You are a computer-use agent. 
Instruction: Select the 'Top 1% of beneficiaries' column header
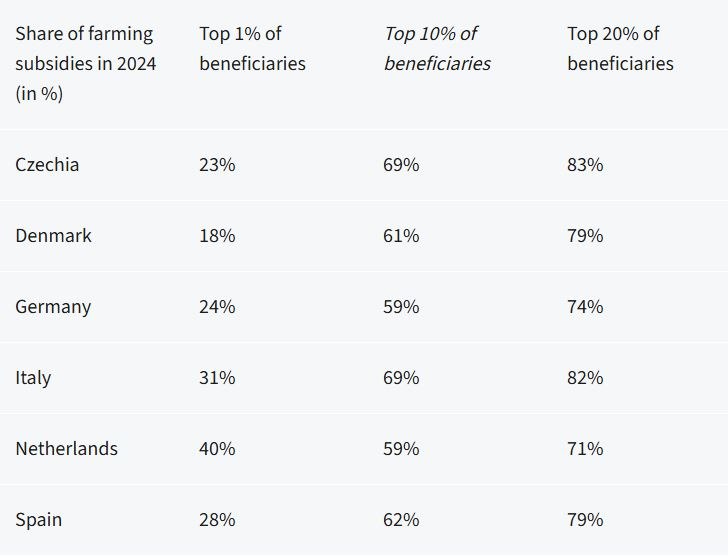coord(252,48)
